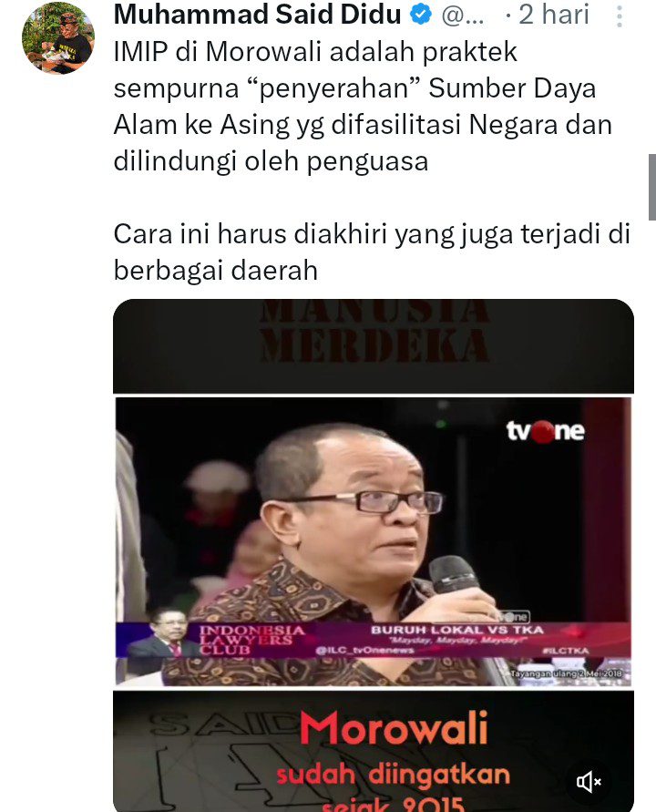Image resolution: width=656 pixels, height=812 pixels.
Task: Click the red 'Morowali' caption in the video
Action: (x=394, y=729)
